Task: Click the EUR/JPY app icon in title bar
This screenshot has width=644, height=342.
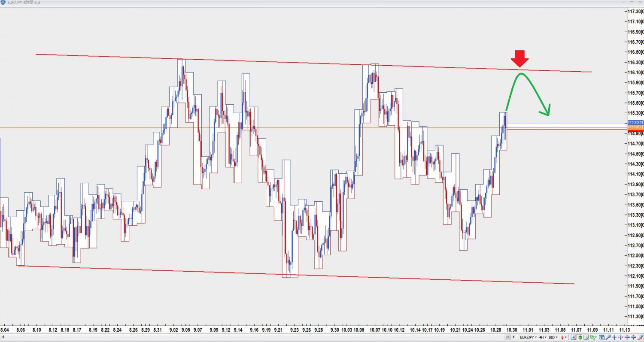Action: point(3,3)
